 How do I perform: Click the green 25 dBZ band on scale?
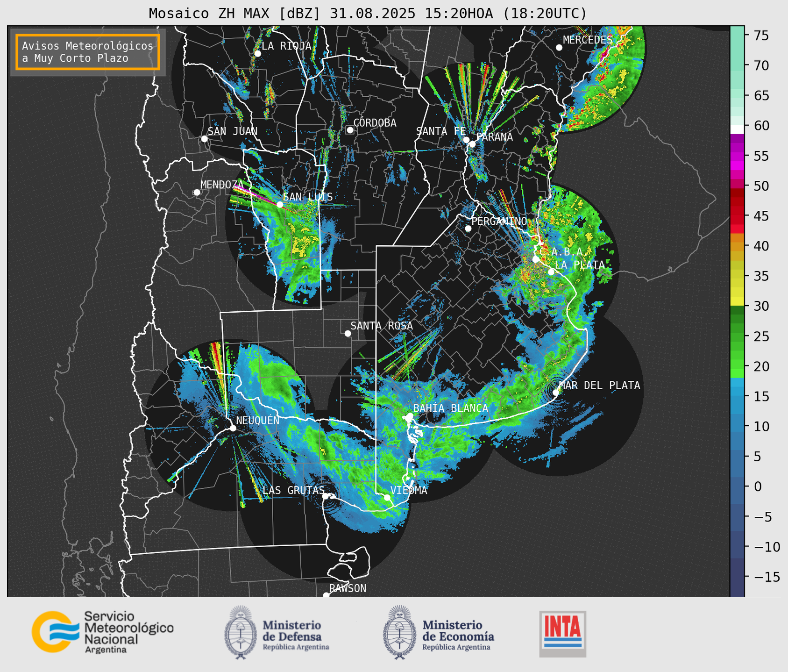[x=737, y=336]
